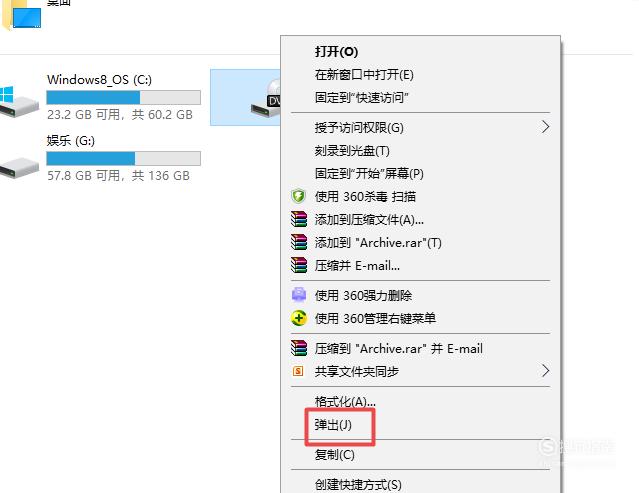Click the 360 antivirus shield icon

299,196
